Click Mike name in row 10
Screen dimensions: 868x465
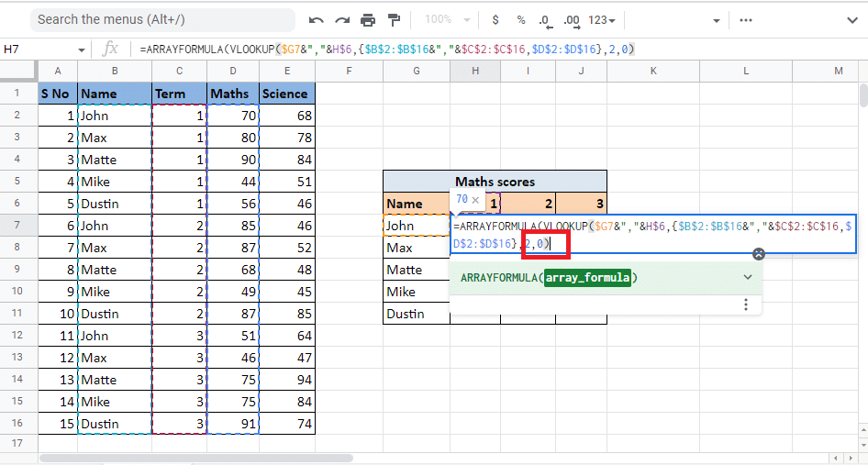tap(115, 292)
